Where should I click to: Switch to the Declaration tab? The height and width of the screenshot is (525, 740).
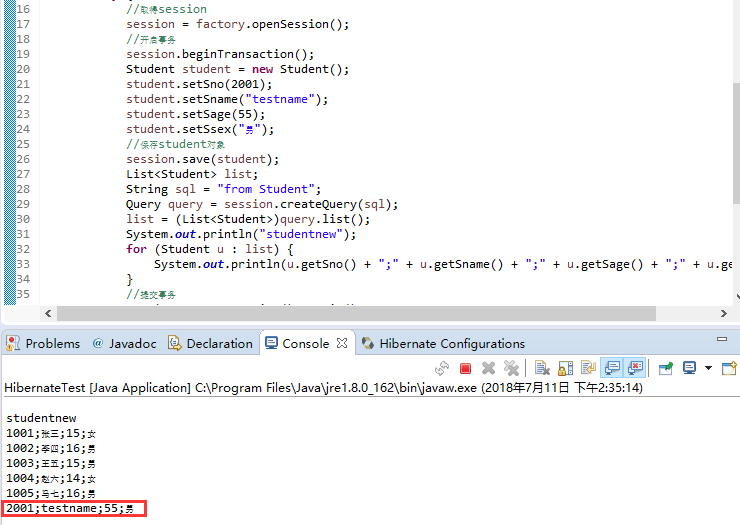[x=210, y=343]
